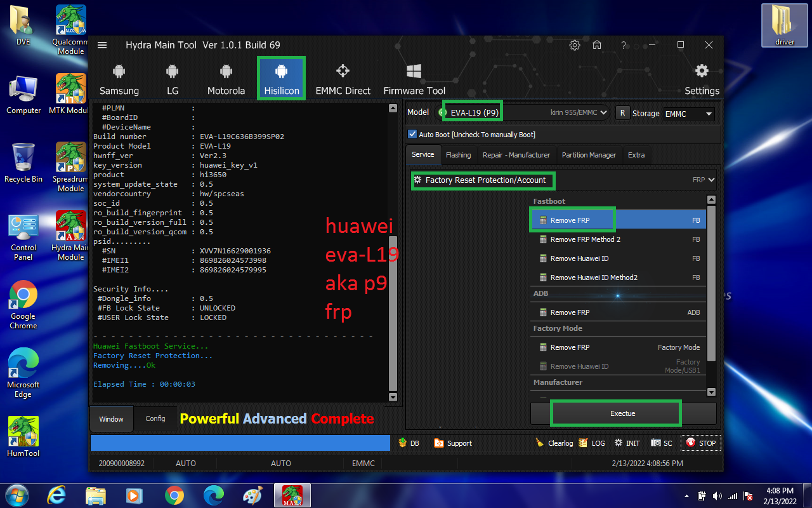Open the Windows Start button

(x=16, y=495)
